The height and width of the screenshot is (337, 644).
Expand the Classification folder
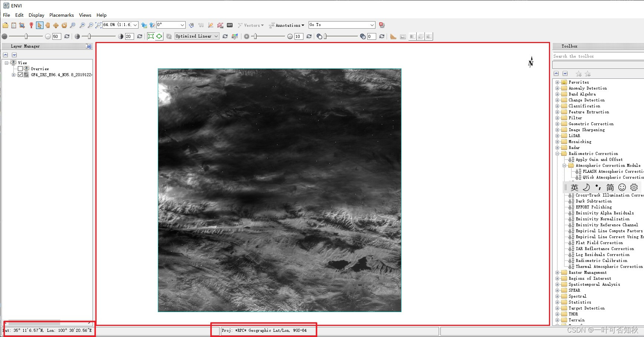pos(557,106)
